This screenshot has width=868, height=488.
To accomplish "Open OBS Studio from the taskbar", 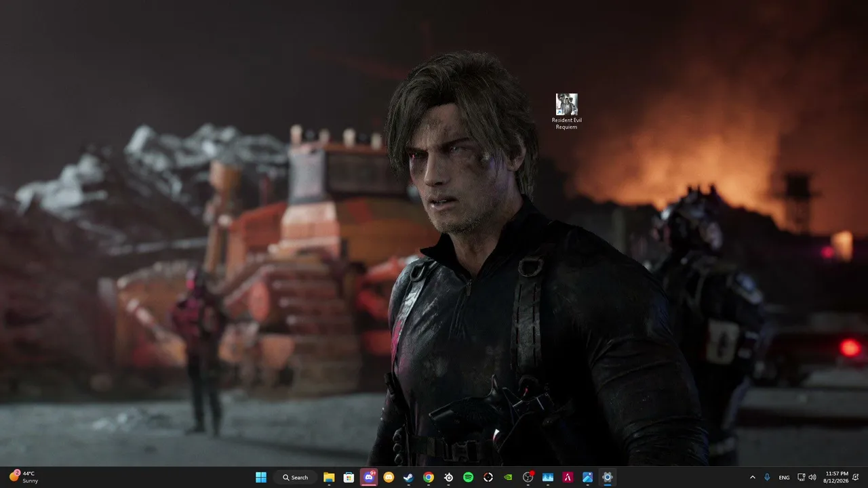I will pos(528,477).
